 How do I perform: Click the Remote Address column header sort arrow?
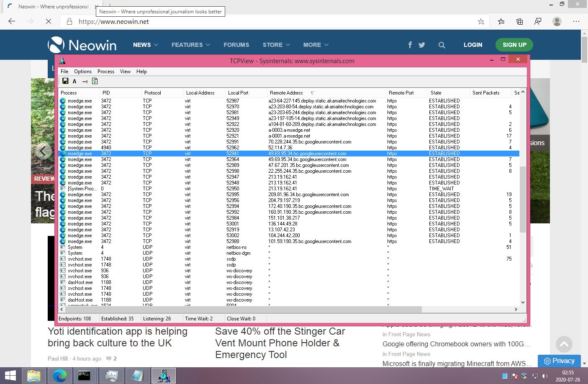pos(313,93)
